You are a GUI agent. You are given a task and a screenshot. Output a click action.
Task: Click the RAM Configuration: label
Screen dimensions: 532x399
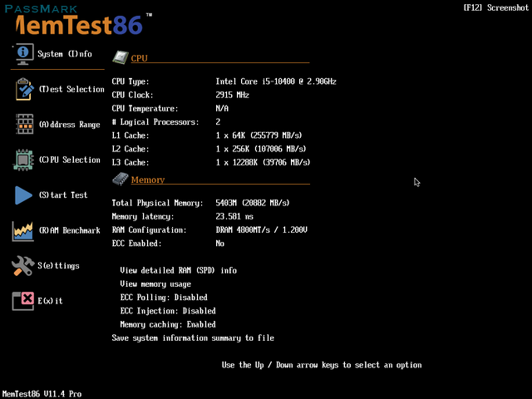click(x=150, y=230)
